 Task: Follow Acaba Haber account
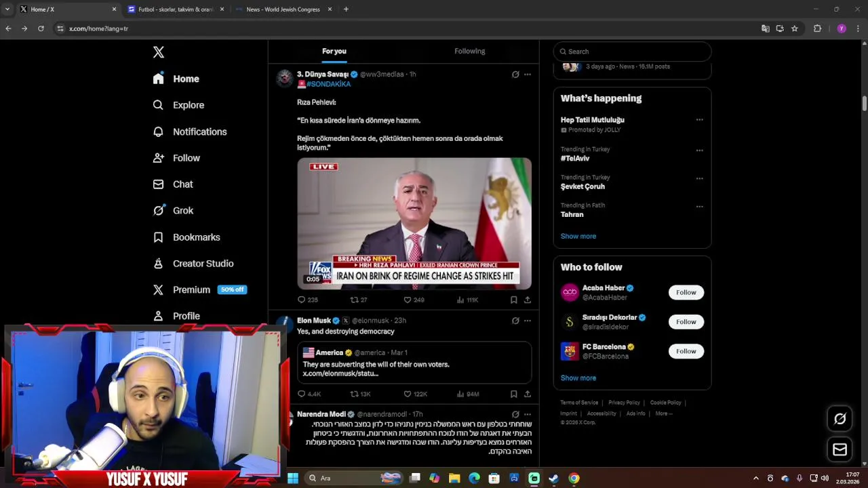(x=686, y=292)
